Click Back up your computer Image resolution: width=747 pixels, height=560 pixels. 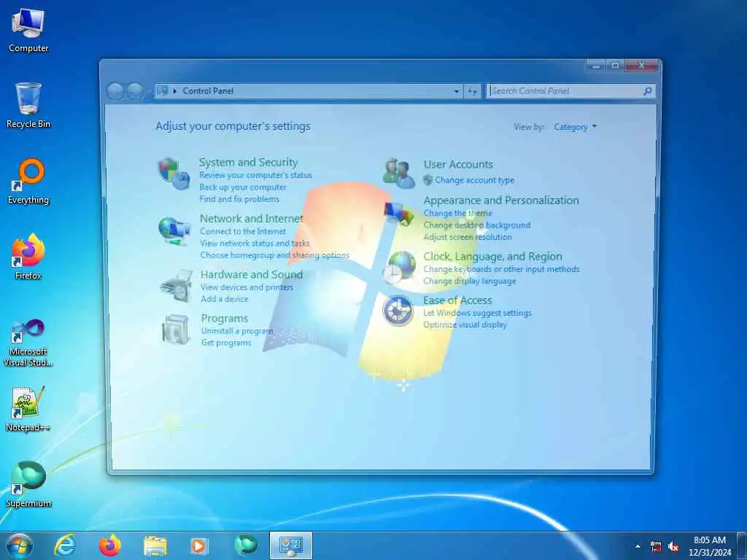coord(243,187)
